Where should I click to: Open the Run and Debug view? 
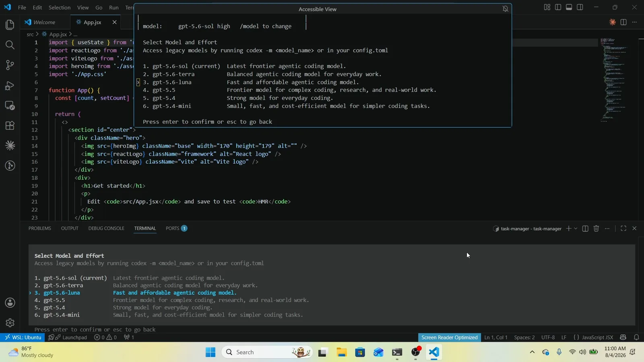pyautogui.click(x=10, y=86)
